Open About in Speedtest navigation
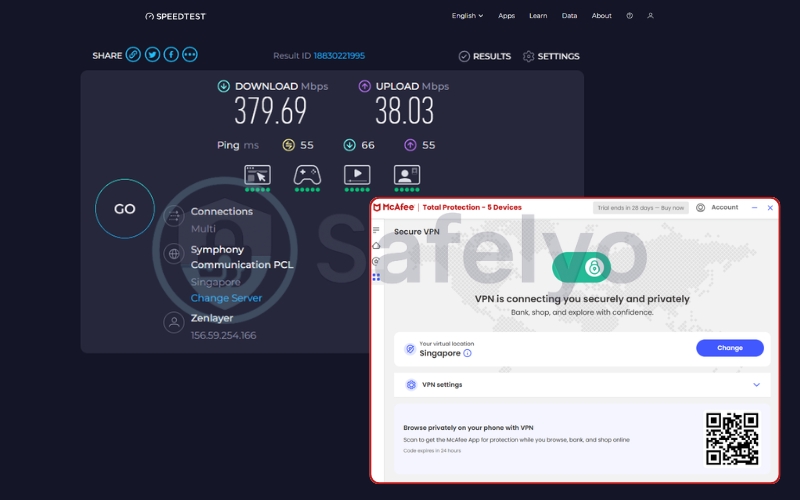 point(602,16)
